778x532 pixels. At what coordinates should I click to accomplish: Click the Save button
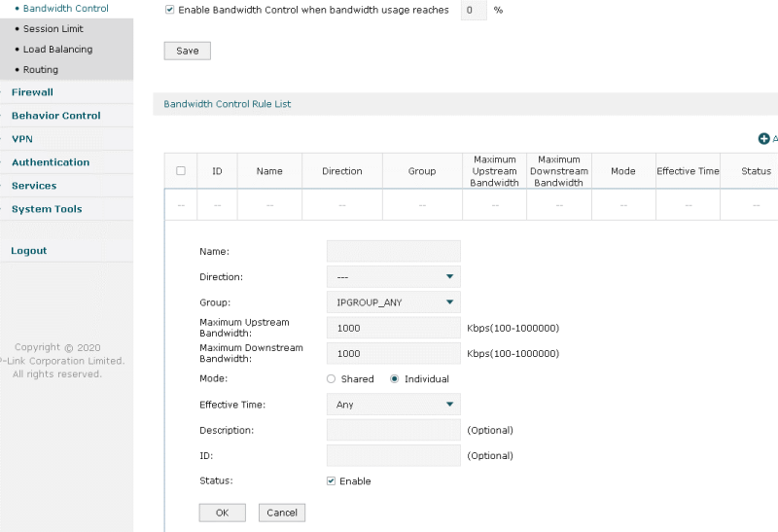[188, 51]
